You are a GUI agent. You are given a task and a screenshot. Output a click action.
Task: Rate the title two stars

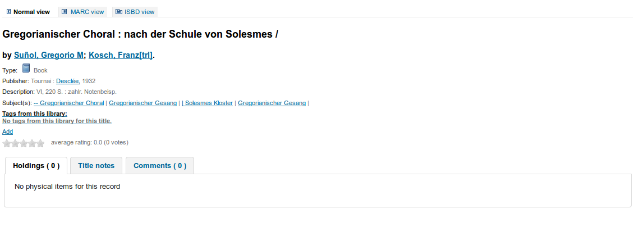15,143
